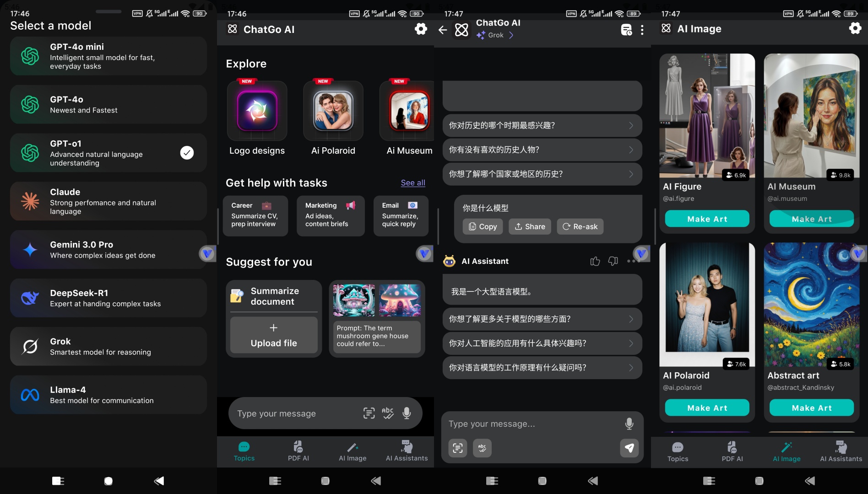Expand suggestion 你对人工智能的应用有什么具体兴趣吗

click(x=542, y=343)
